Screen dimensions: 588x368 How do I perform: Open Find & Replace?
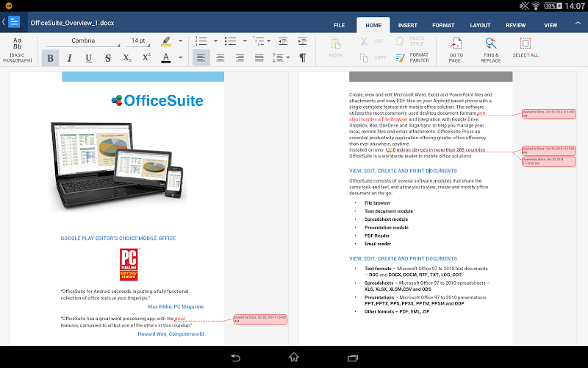pos(490,49)
